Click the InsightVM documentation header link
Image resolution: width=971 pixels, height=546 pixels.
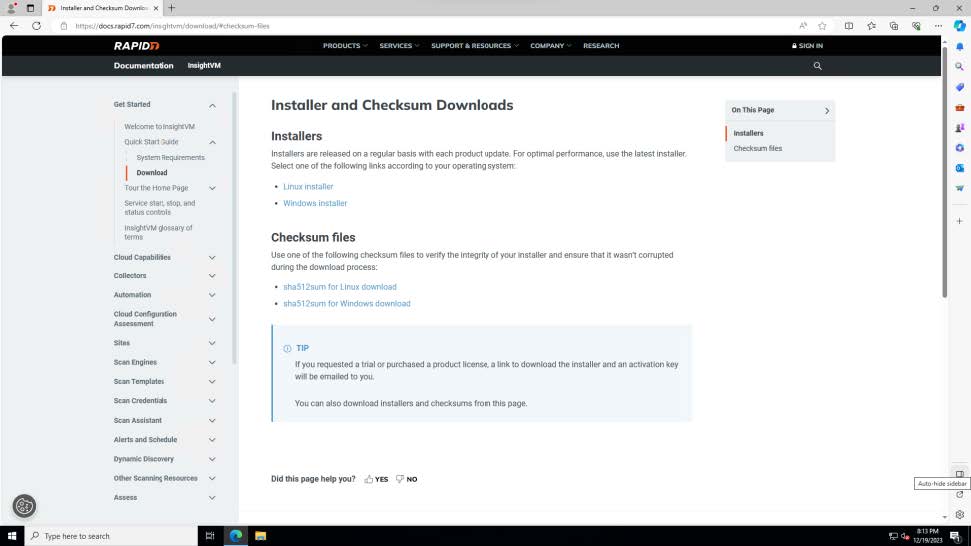tap(204, 66)
